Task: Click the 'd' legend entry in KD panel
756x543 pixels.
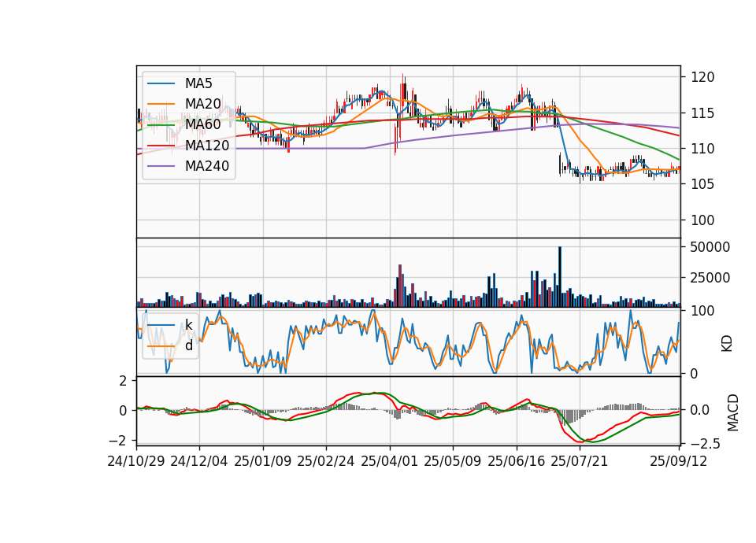Action: click(188, 345)
